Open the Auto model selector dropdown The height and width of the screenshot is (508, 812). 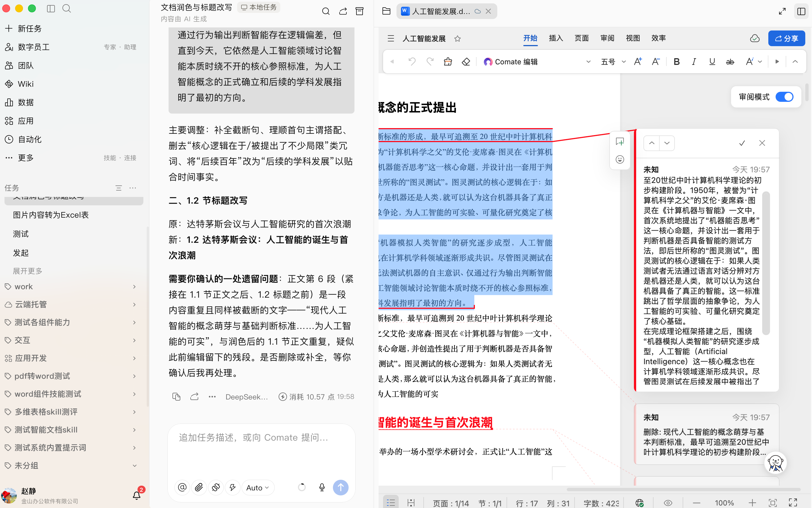(258, 487)
